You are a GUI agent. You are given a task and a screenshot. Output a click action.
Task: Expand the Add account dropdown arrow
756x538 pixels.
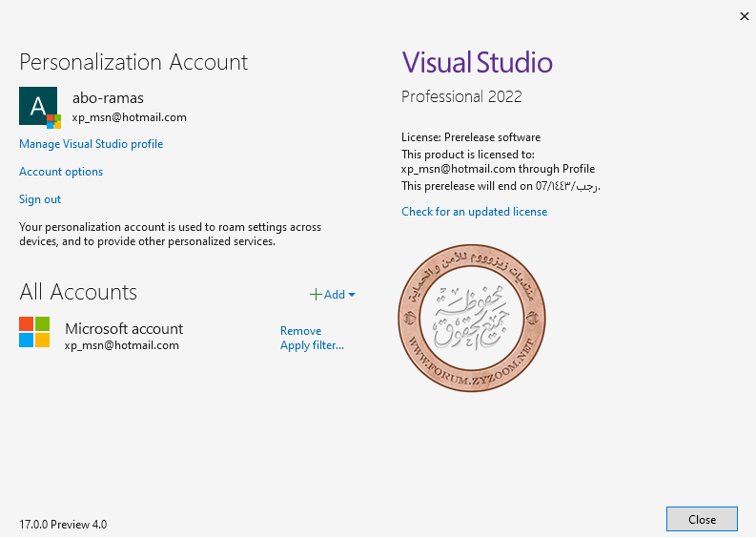(352, 295)
